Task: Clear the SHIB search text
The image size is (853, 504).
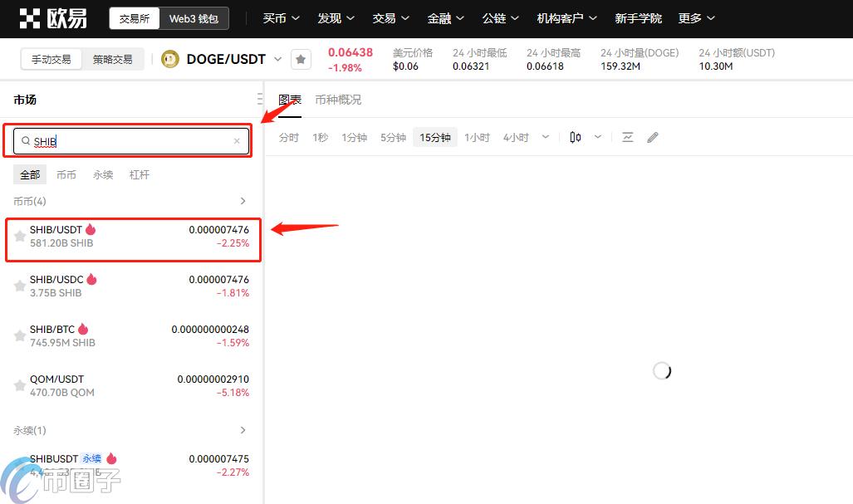Action: pyautogui.click(x=237, y=141)
